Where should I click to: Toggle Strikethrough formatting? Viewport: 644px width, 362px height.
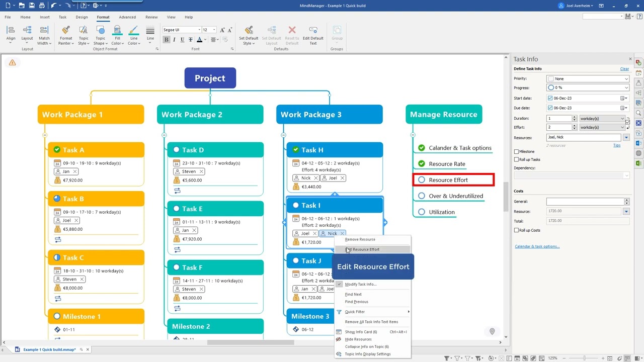tap(190, 40)
